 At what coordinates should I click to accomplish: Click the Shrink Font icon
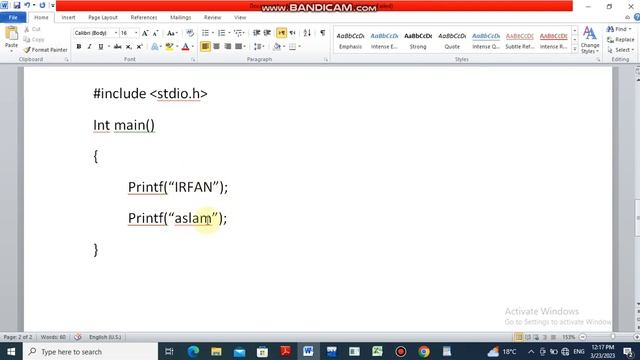[x=156, y=33]
